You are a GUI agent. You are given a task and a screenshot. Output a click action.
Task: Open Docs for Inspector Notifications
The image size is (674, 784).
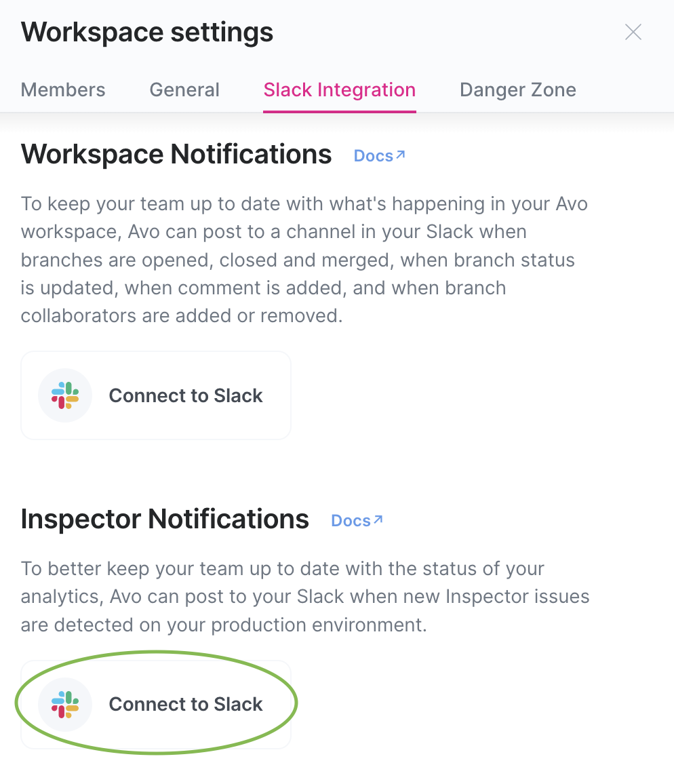point(352,520)
